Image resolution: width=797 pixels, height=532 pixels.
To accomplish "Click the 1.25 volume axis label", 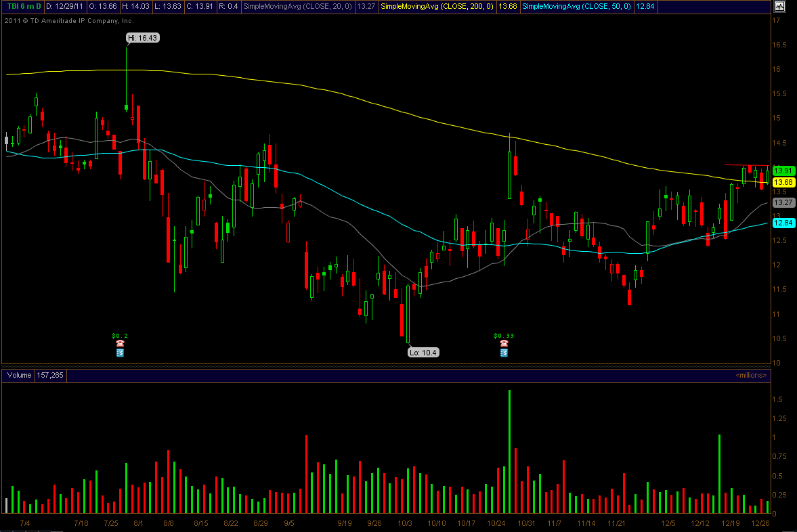I will [x=779, y=418].
